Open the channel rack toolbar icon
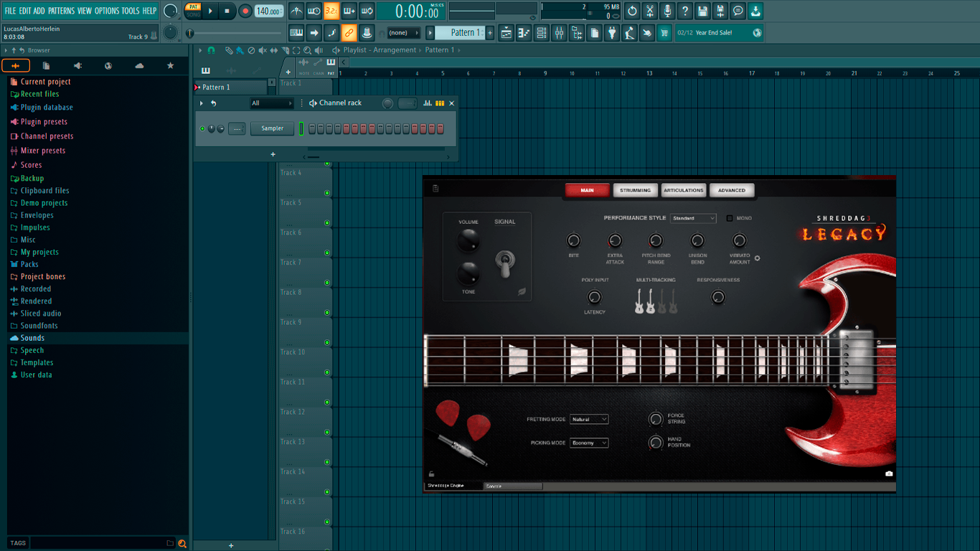The width and height of the screenshot is (980, 551). coord(542,32)
